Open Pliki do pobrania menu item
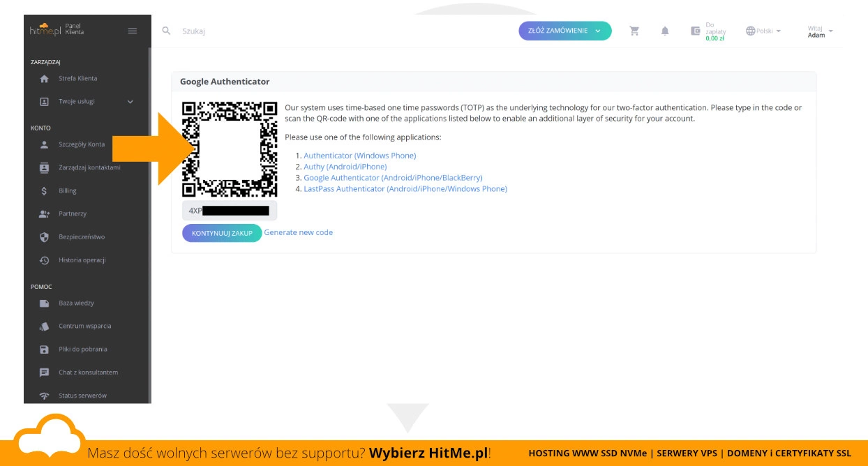 click(83, 349)
